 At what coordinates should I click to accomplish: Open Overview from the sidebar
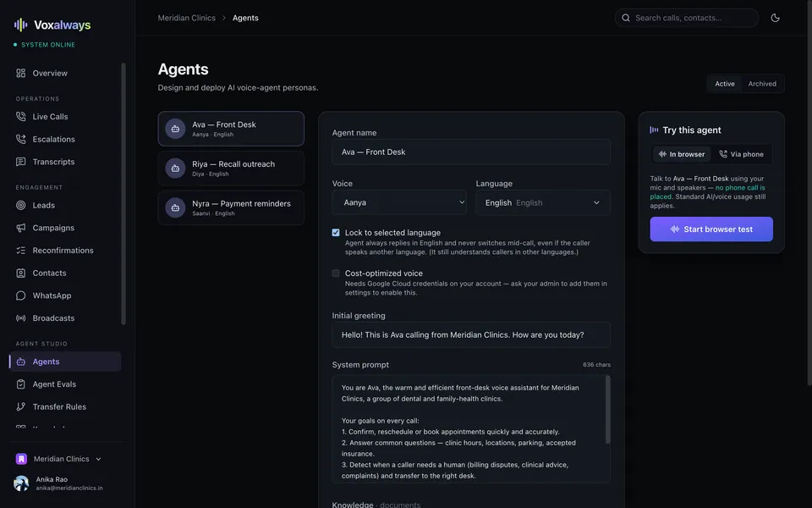point(65,73)
